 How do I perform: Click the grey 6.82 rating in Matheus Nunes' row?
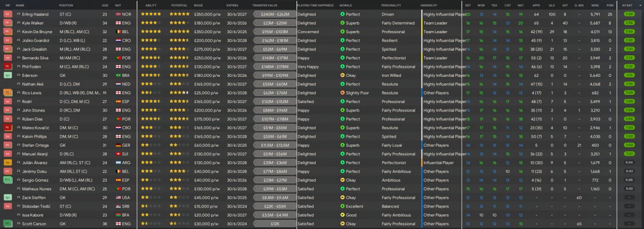tap(629, 189)
